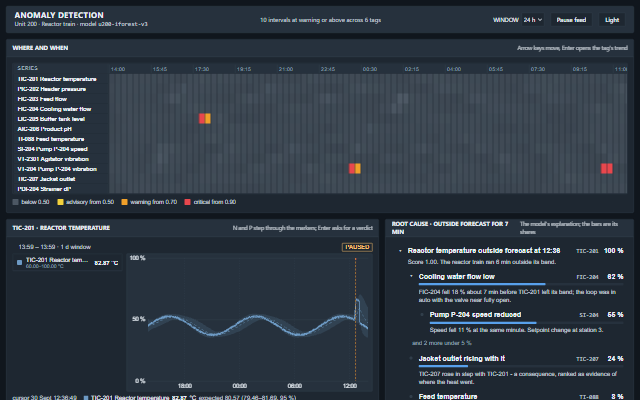
Task: Click the SERIES column header
Action: (x=27, y=68)
